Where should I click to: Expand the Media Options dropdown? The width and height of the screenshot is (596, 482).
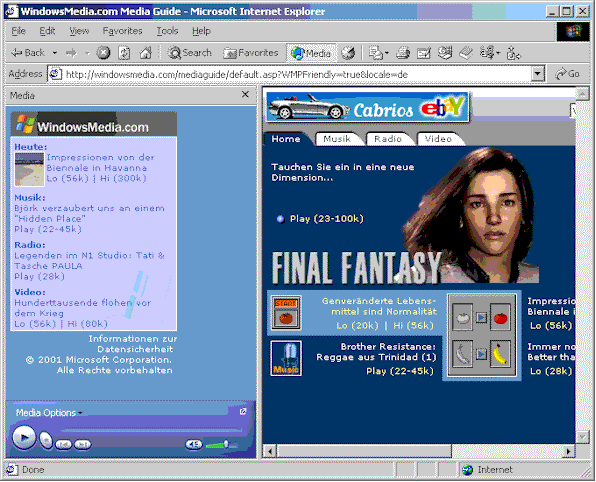tap(49, 412)
